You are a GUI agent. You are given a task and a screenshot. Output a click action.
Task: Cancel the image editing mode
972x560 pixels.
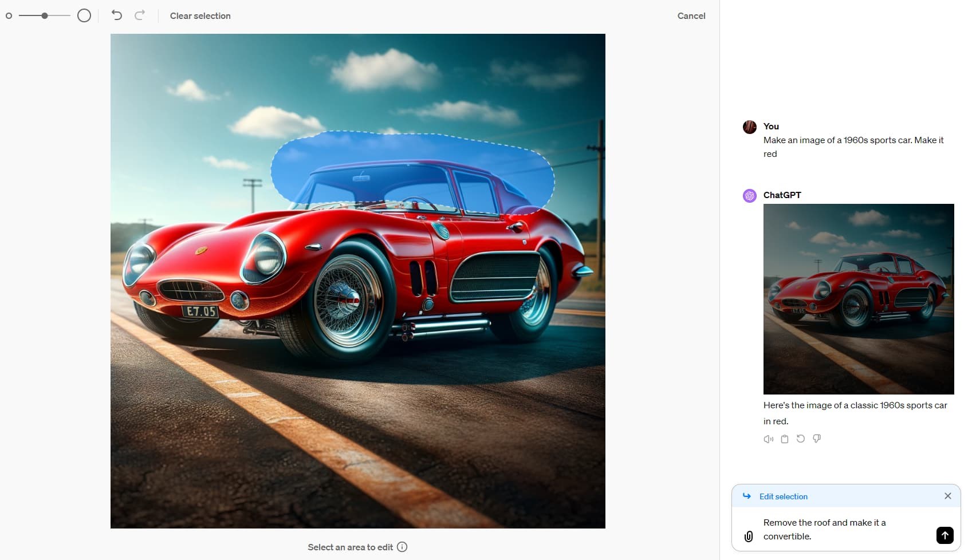(x=691, y=16)
